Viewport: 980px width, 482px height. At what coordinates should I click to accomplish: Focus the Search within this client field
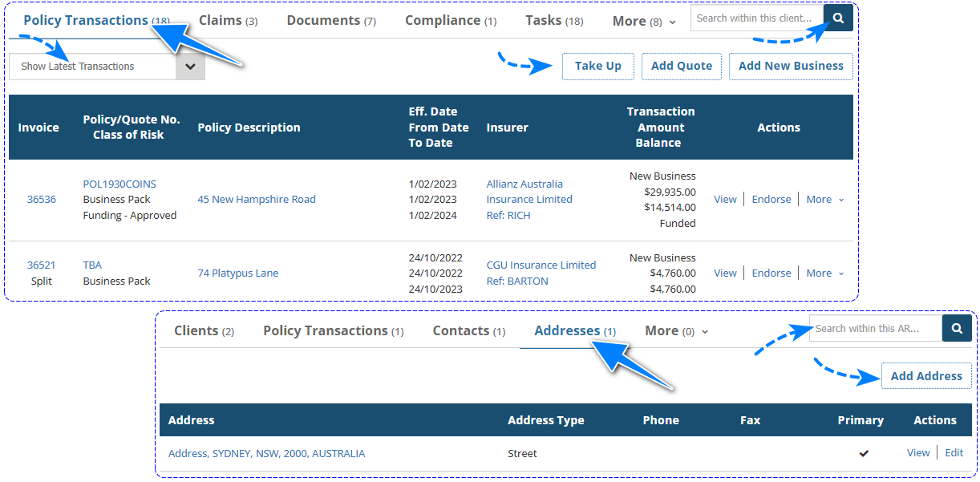click(x=756, y=18)
